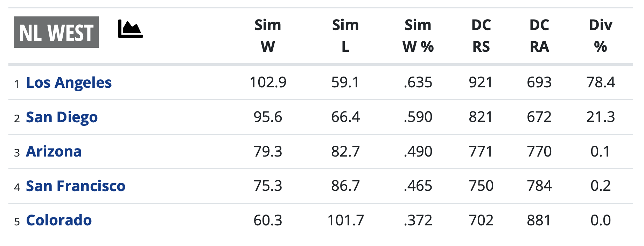Sort by the Div % column header
This screenshot has height=246, width=644.
coord(601,36)
